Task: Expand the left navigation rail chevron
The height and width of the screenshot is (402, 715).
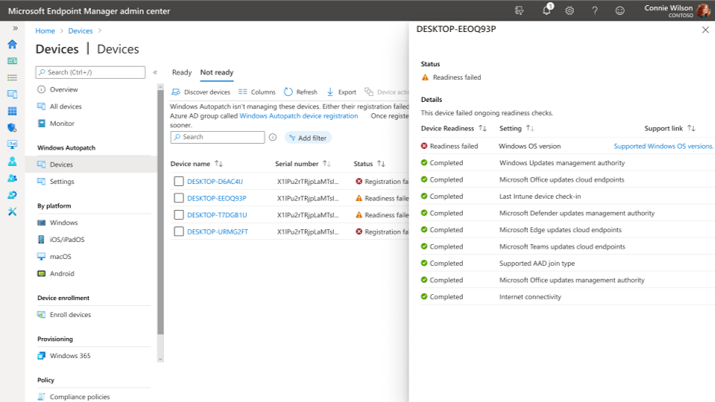Action: 15,28
